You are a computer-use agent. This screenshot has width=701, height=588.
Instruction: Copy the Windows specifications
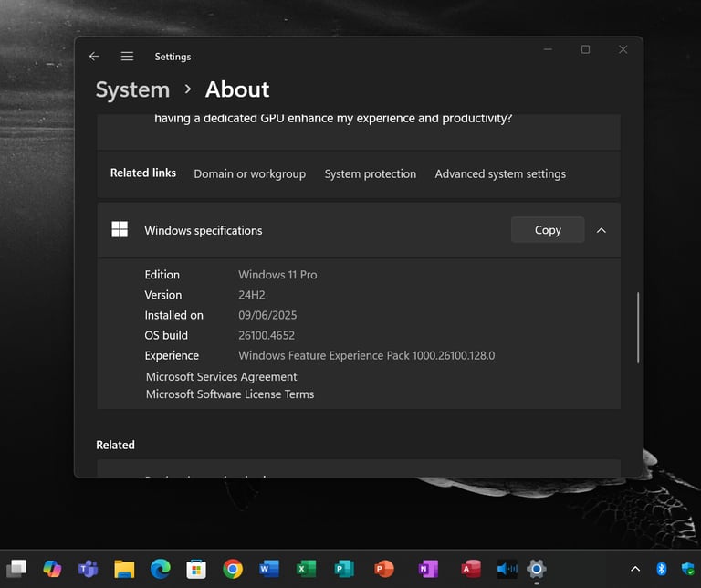(x=547, y=231)
